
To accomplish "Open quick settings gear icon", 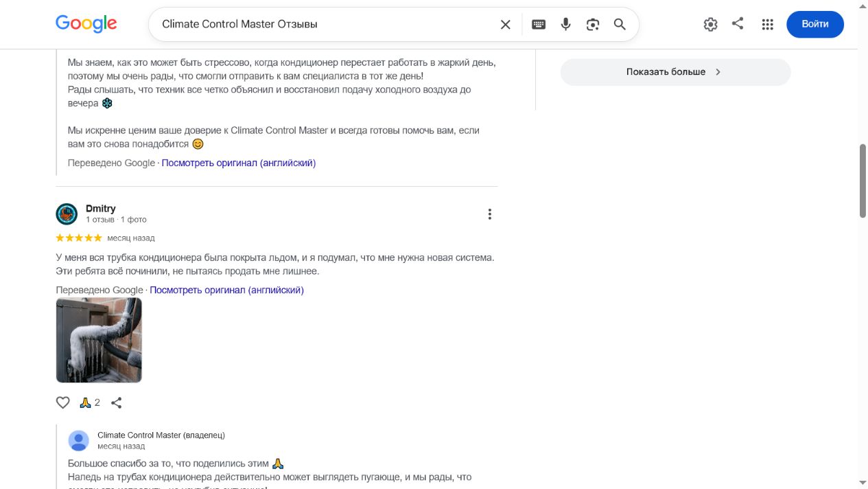I will click(x=710, y=25).
